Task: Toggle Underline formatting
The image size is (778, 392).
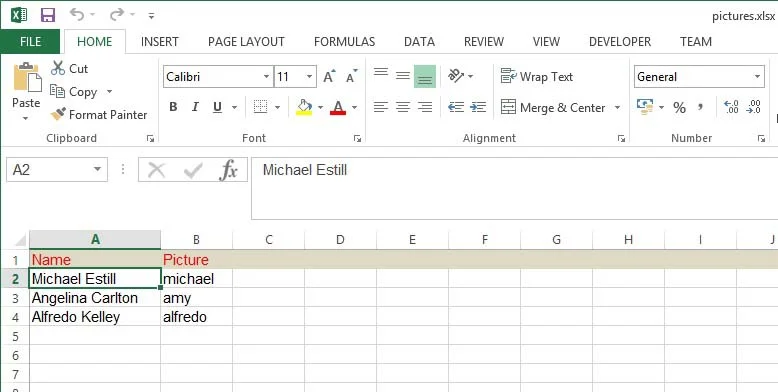Action: 217,107
